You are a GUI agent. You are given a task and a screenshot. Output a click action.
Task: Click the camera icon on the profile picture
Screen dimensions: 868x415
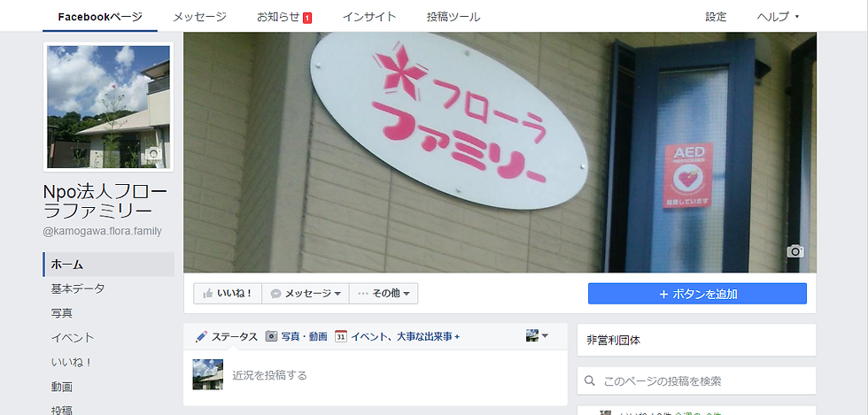[x=153, y=153]
